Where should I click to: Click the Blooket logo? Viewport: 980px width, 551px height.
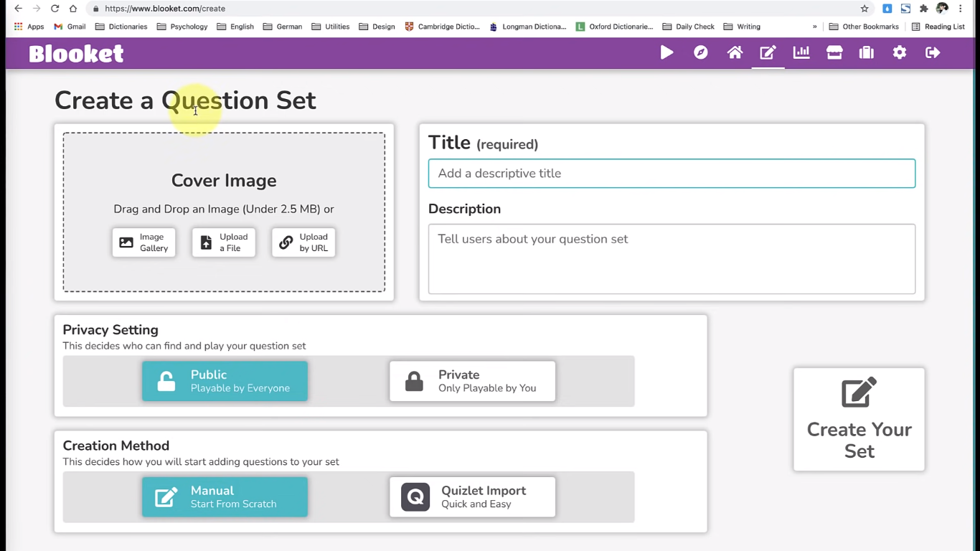point(76,54)
